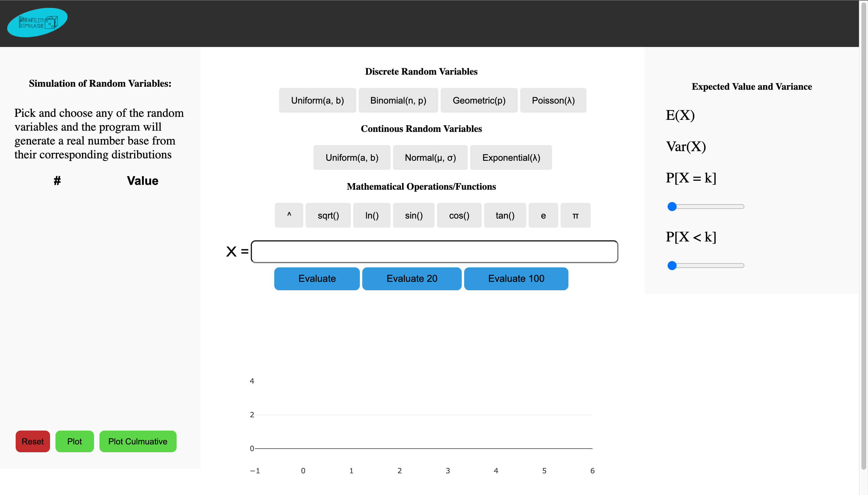Click the X expression input field
The image size is (868, 495).
coord(434,252)
